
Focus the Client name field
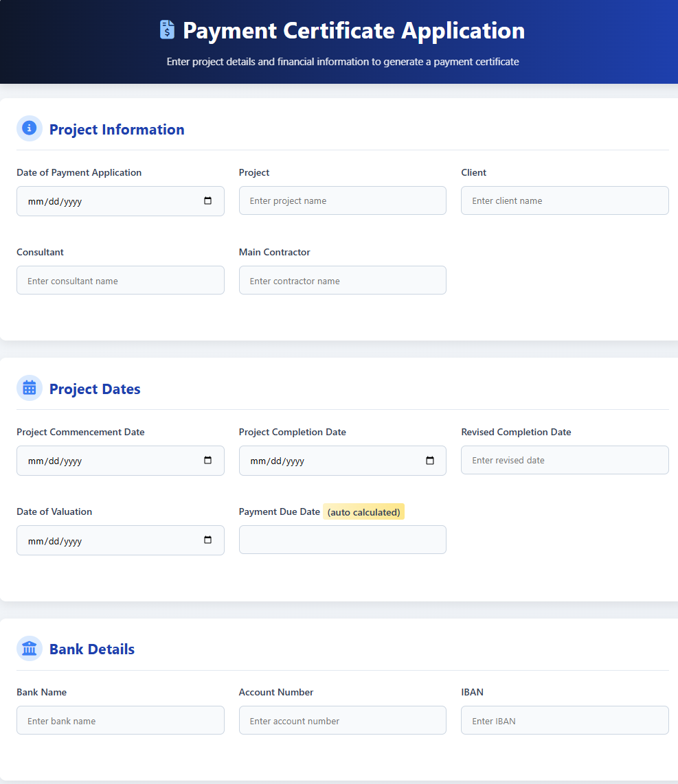[x=564, y=200]
